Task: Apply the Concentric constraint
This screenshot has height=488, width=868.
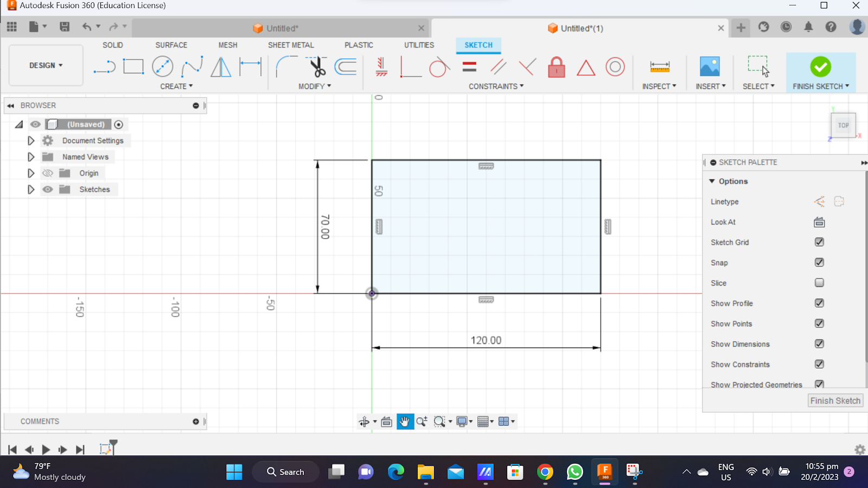Action: [615, 67]
